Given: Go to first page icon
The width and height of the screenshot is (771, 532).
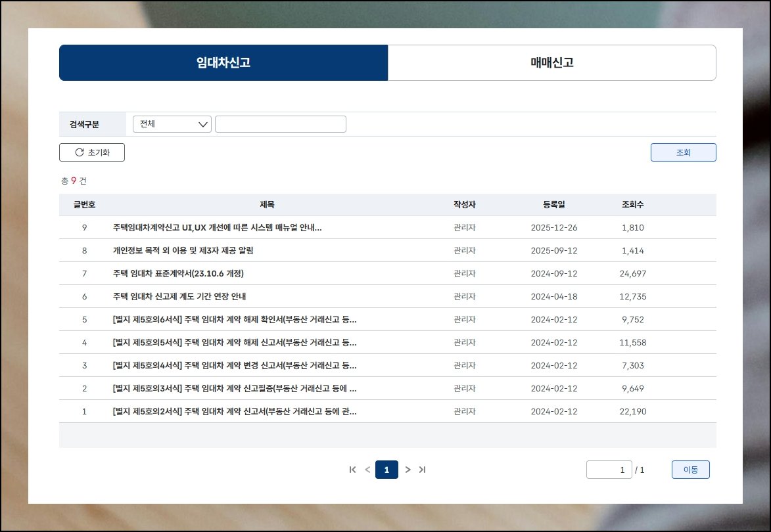Looking at the screenshot, I should (352, 470).
